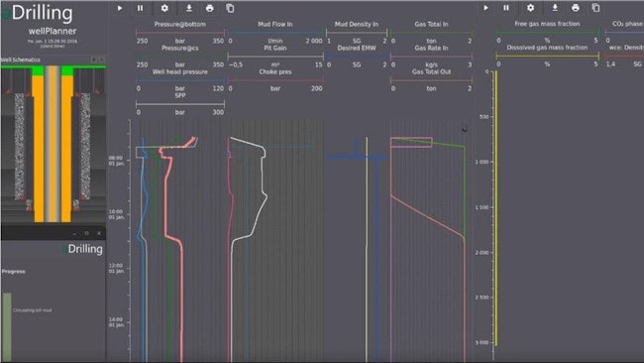Viewport: 644px width, 363px height.
Task: Print the left time-based chart
Action: pyautogui.click(x=210, y=8)
